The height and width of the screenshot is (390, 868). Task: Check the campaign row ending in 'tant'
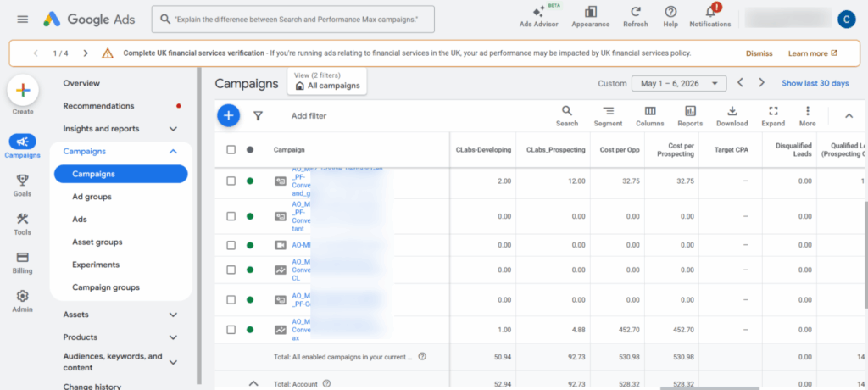tap(231, 216)
